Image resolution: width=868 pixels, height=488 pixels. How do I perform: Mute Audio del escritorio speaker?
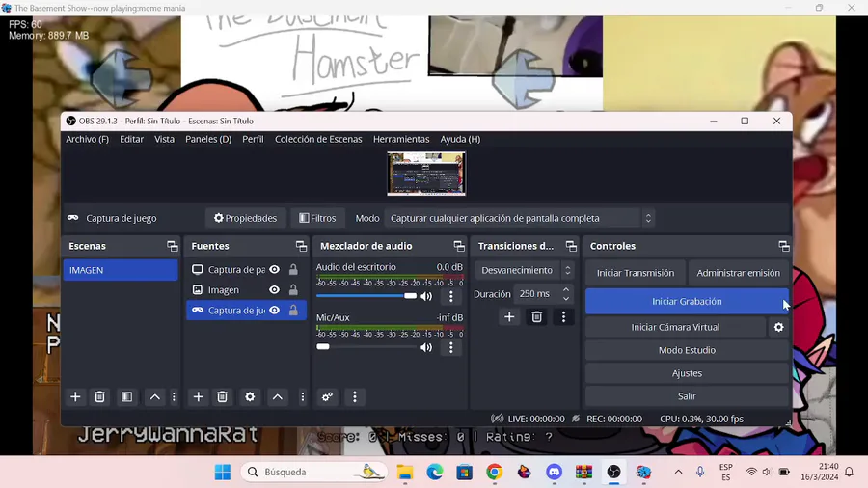click(426, 297)
